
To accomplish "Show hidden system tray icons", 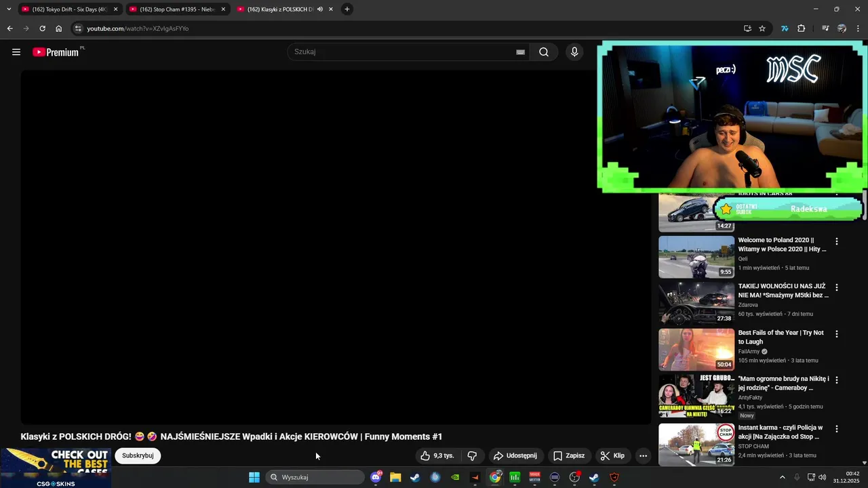I will (782, 477).
